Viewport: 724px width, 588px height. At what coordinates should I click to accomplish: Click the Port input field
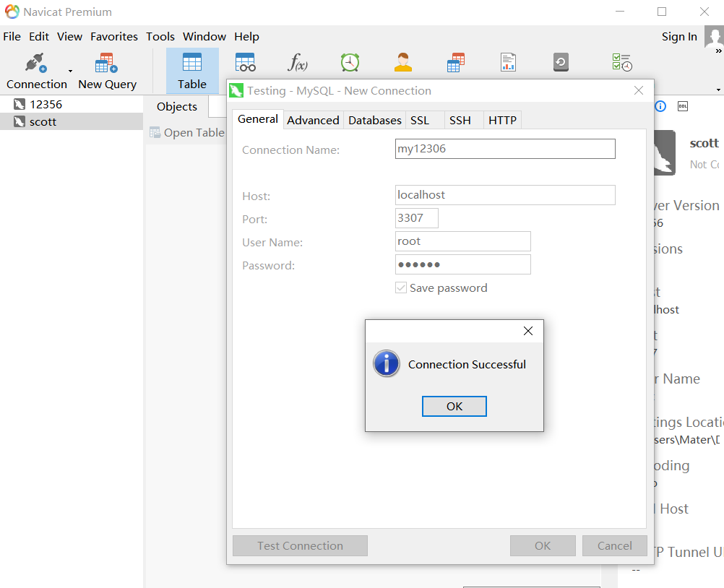(x=416, y=218)
